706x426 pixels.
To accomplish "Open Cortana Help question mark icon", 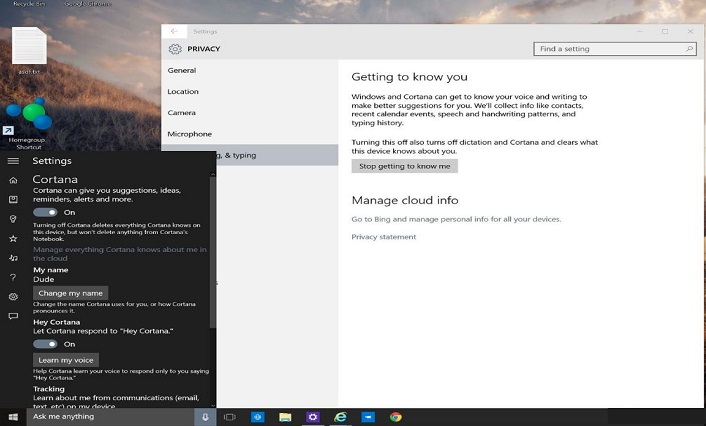I will [13, 277].
